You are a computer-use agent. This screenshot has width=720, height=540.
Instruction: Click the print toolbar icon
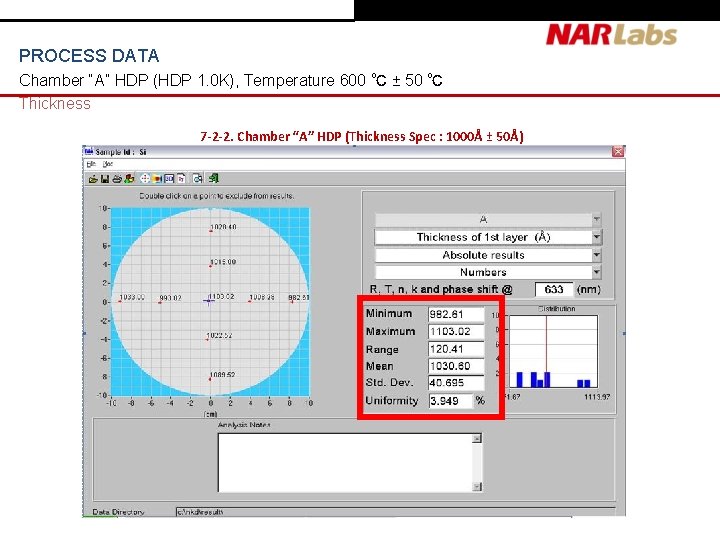coord(117,179)
